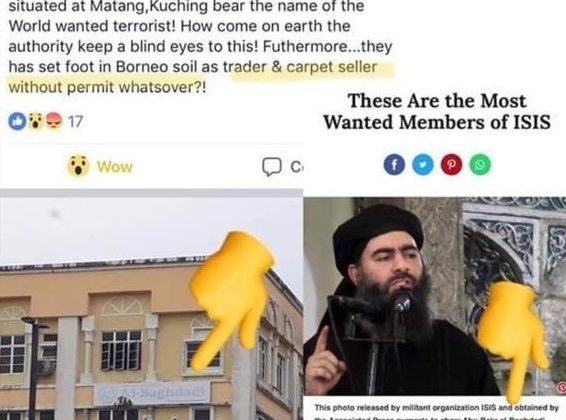The height and width of the screenshot is (420, 566).
Task: Tap the yellow Wow reaction button
Action: pos(100,166)
